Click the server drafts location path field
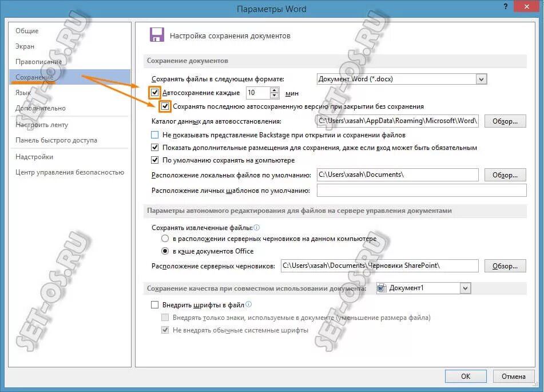Screen dimensions: 544x392 (380, 266)
